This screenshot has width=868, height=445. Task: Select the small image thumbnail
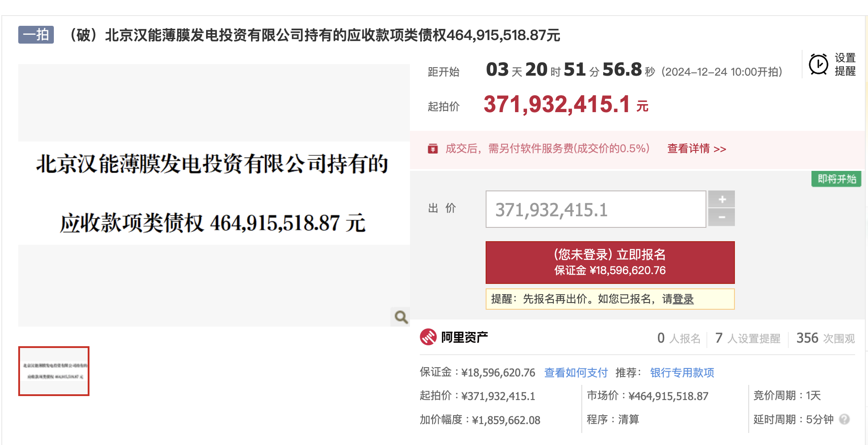point(54,371)
